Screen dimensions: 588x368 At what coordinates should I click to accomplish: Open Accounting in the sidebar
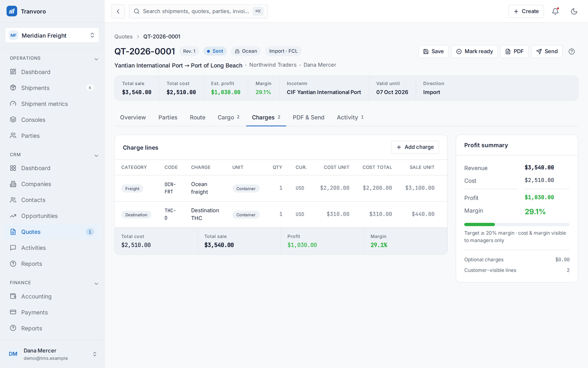tap(52, 296)
